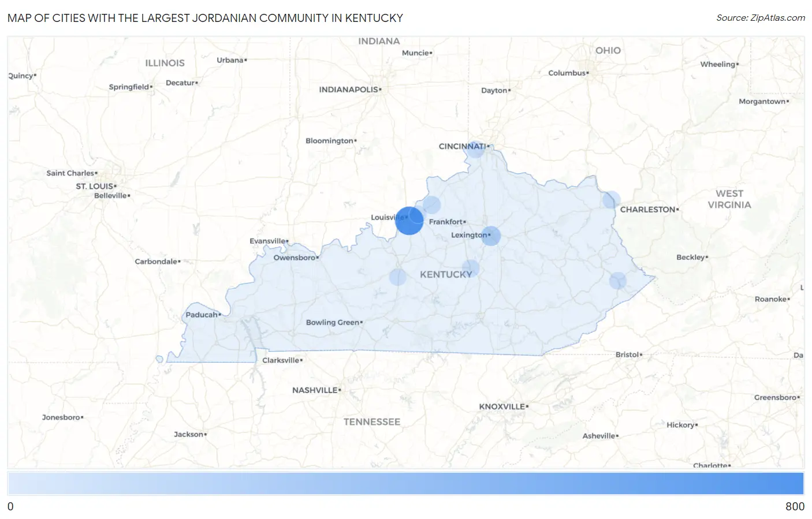
Task: Click the Saint Charles city label
Action: [x=72, y=173]
